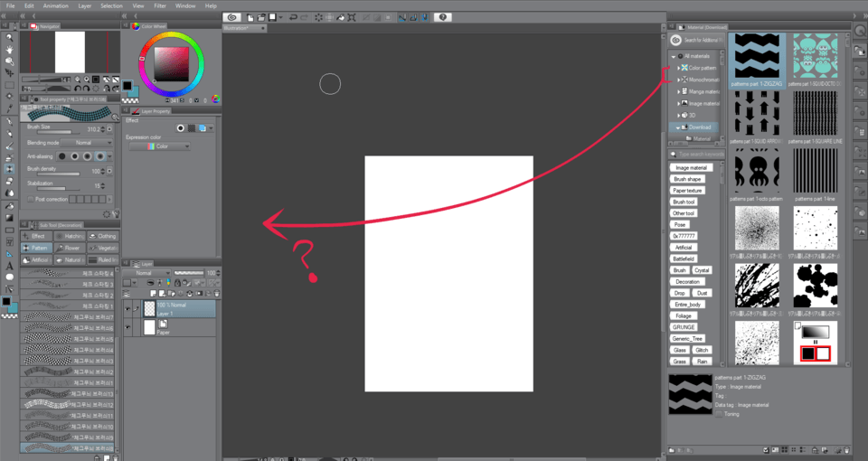Click the zoom out icon in Navigator
868x461 pixels.
[x=78, y=80]
